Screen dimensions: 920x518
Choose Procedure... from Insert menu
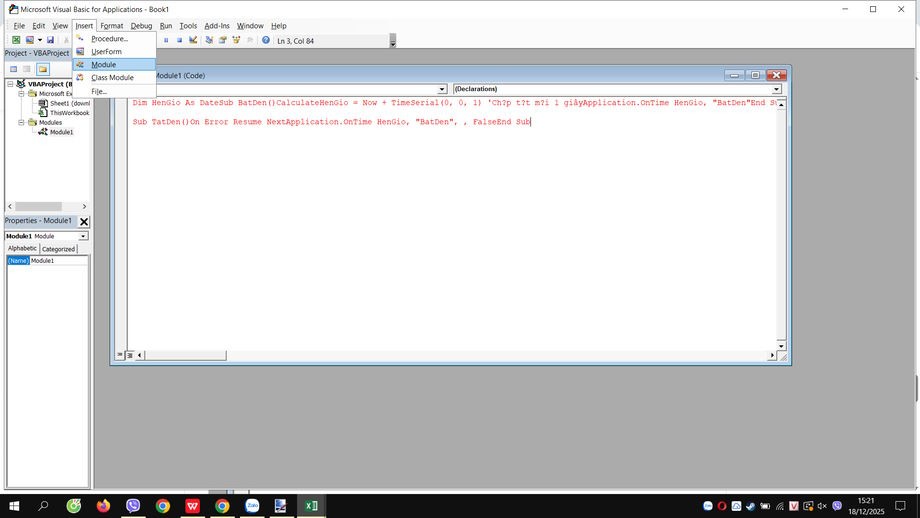(x=114, y=39)
